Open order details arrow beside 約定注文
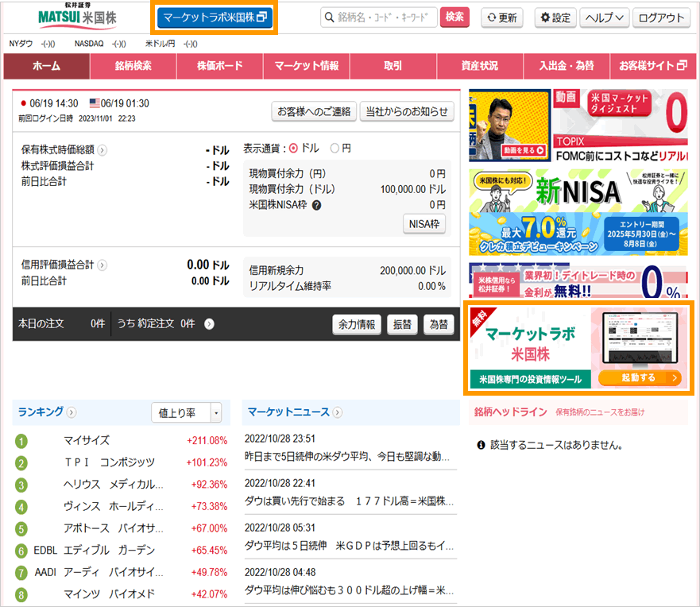Screen dimensions: 700x607 tap(209, 324)
